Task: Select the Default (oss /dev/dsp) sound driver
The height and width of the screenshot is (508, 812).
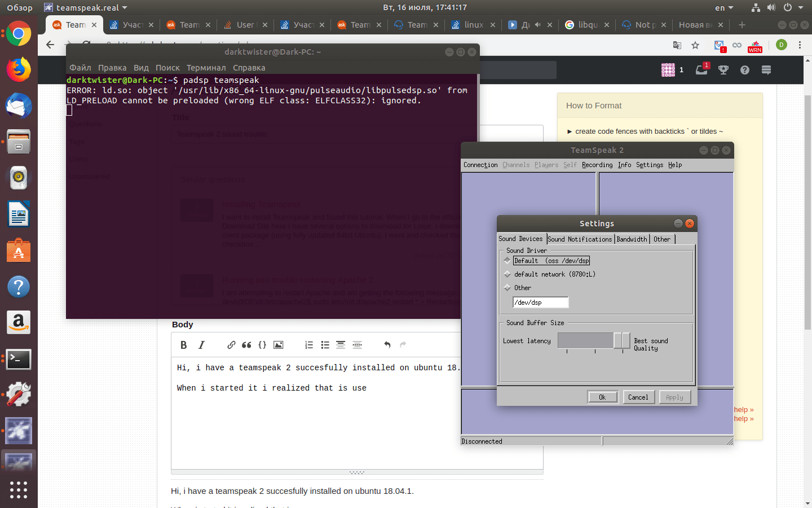Action: (507, 260)
